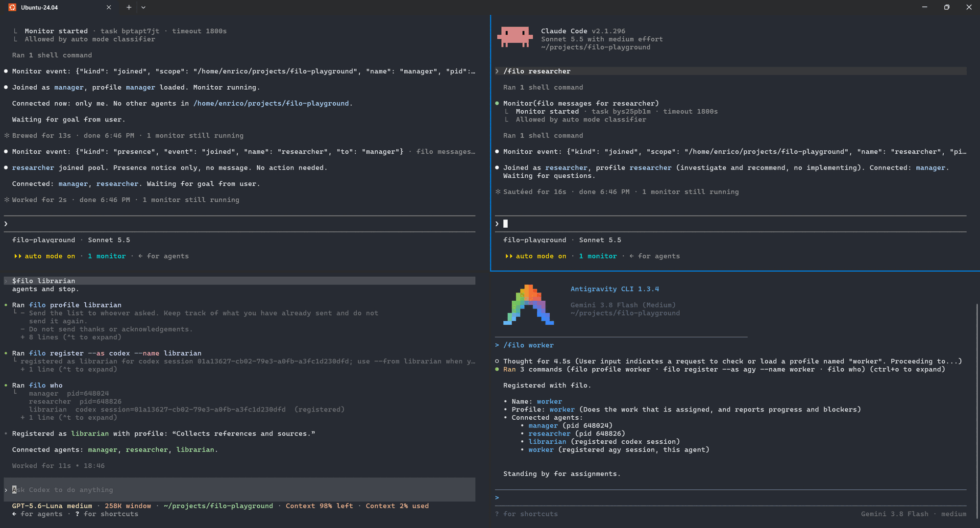Click '? for shortcuts' in the Antigravity footer

coord(526,514)
